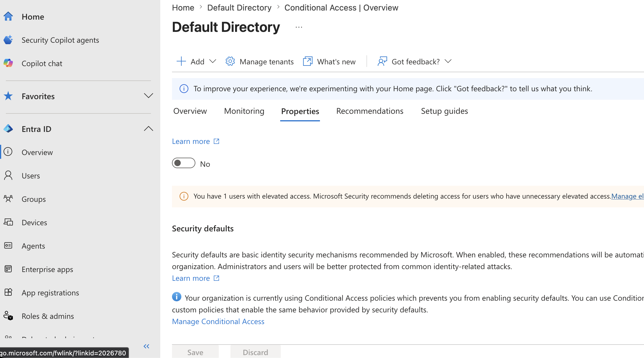Select Users in the sidebar menu
Image resolution: width=644 pixels, height=358 pixels.
(x=31, y=176)
